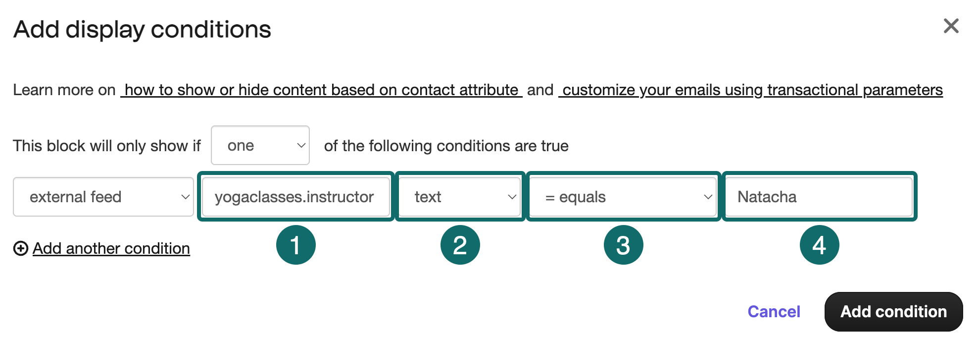
Task: Click the numbered badge 1 marker
Action: point(295,245)
